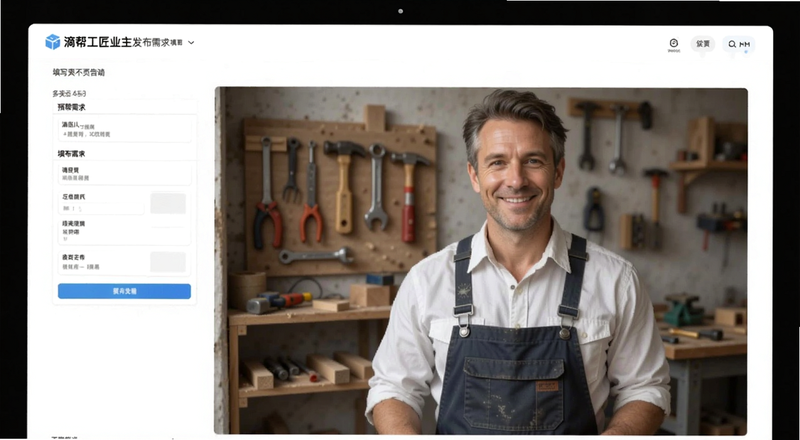
Task: Click the blue submit button below the form
Action: (x=124, y=291)
